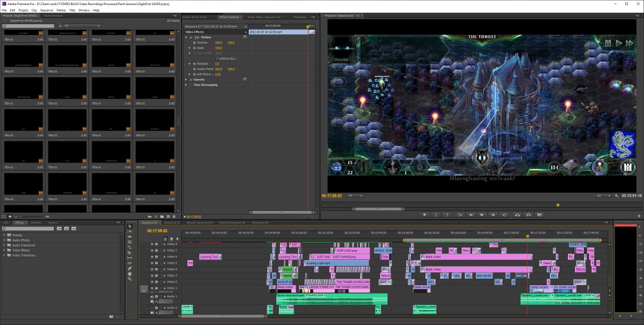
Task: Select the Zoom tool
Action: click(130, 279)
